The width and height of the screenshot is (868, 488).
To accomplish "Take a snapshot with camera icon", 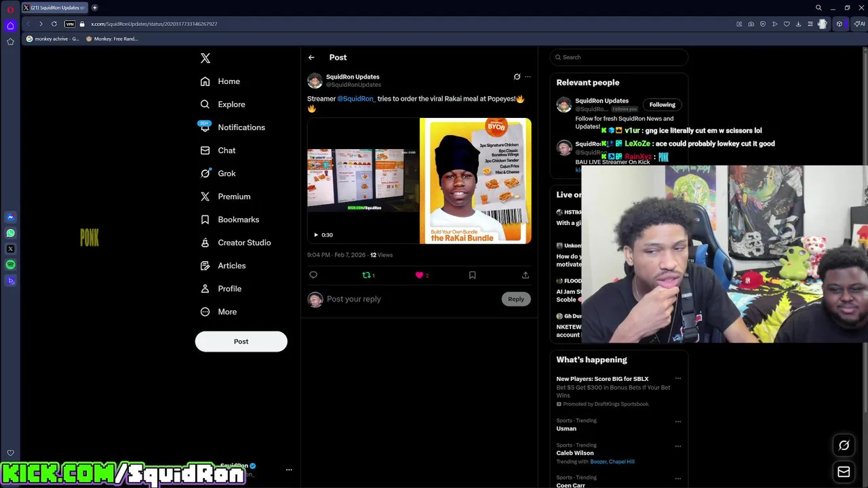I will coord(751,24).
